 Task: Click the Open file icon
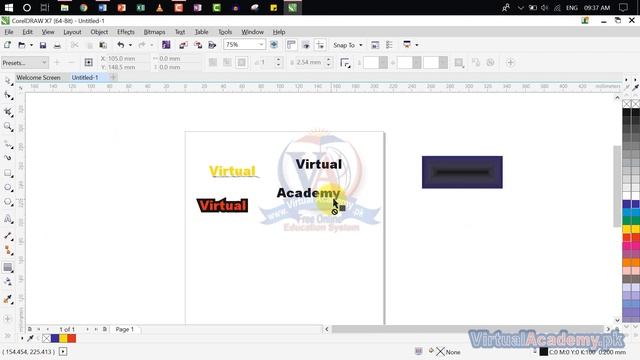pos(22,45)
